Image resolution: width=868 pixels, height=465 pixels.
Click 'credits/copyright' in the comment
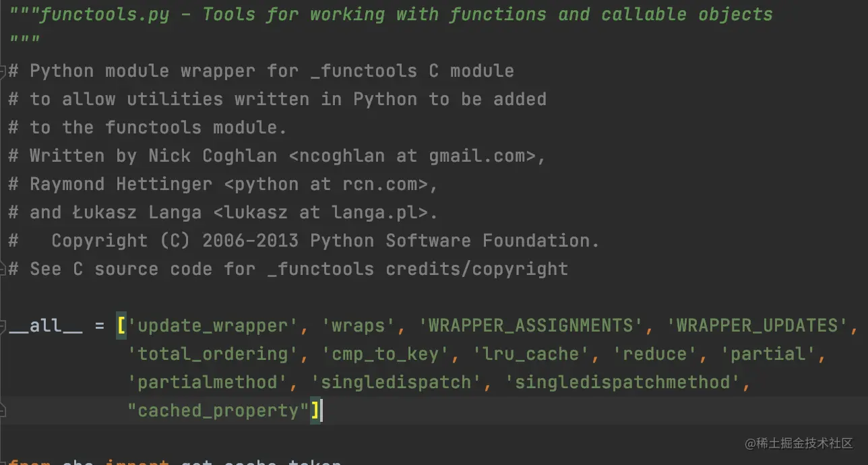click(476, 269)
